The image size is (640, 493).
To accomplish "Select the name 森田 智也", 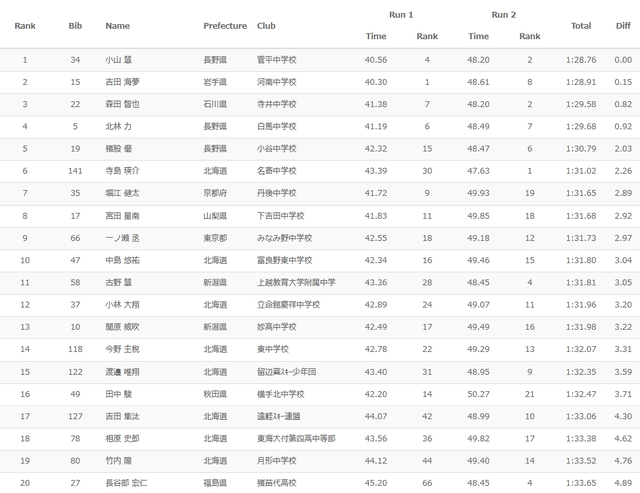I will [122, 104].
